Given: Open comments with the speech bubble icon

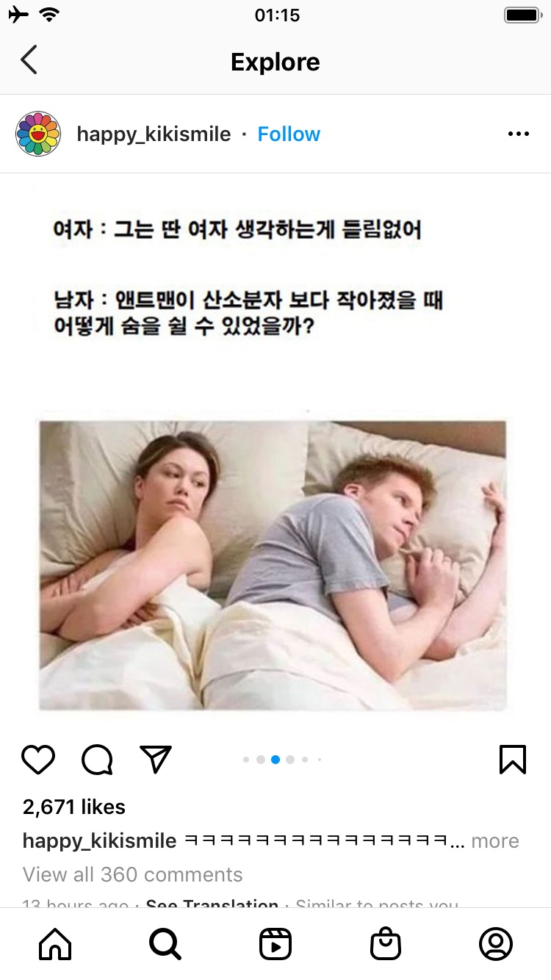Looking at the screenshot, I should (97, 760).
